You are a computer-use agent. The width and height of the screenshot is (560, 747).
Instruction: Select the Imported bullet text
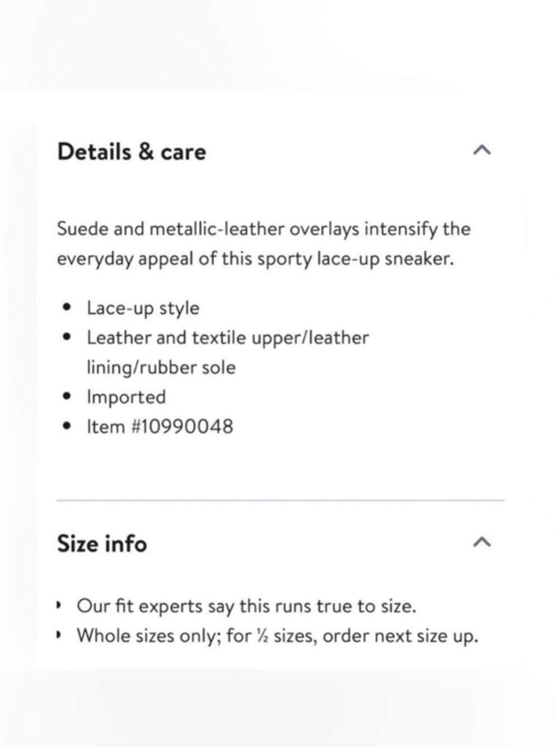pyautogui.click(x=126, y=397)
